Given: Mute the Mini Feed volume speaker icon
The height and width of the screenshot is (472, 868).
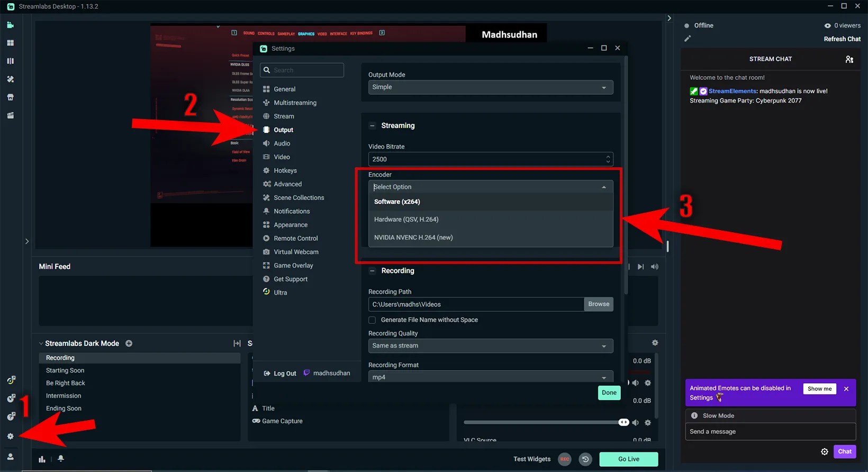Looking at the screenshot, I should point(655,267).
